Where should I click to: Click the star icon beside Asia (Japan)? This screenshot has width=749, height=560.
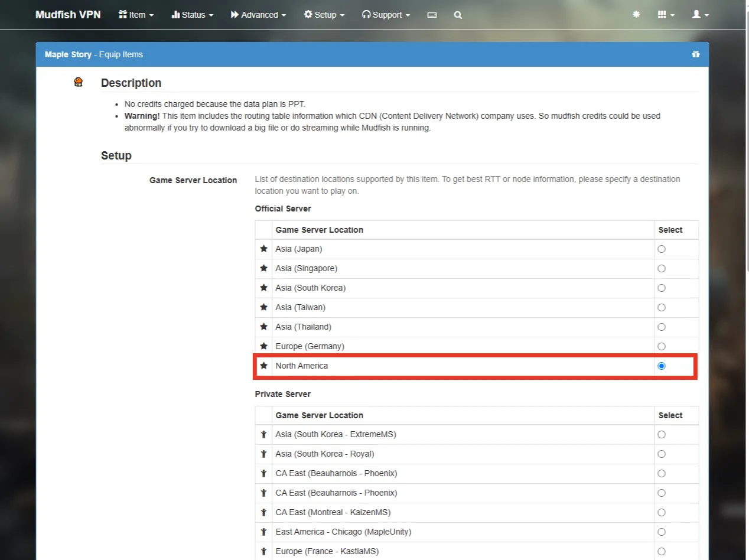coord(264,249)
